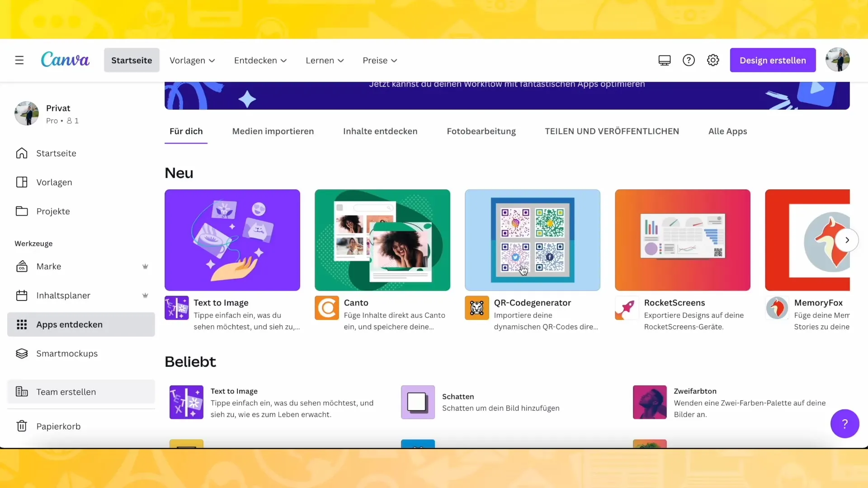868x488 pixels.
Task: Click the Canva logo
Action: [65, 60]
